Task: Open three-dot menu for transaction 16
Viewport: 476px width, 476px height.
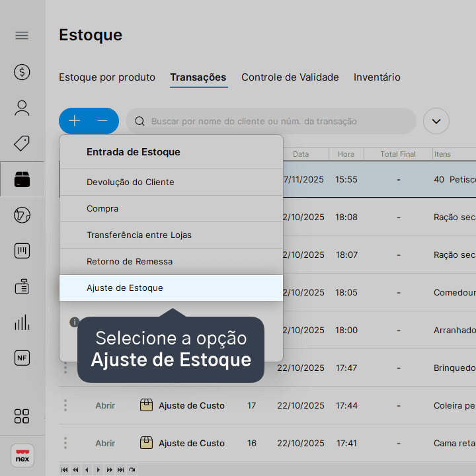Action: click(x=65, y=443)
